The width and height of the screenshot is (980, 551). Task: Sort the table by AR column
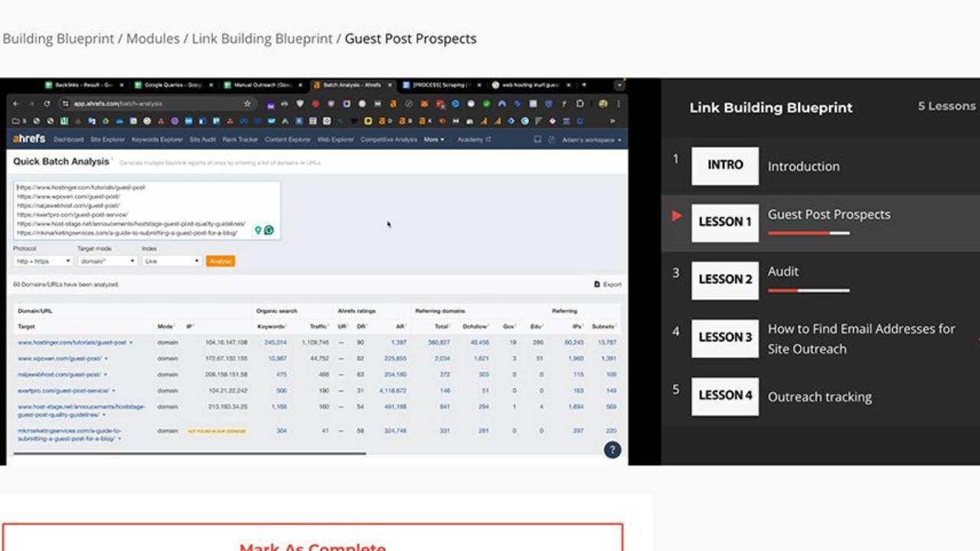[401, 327]
